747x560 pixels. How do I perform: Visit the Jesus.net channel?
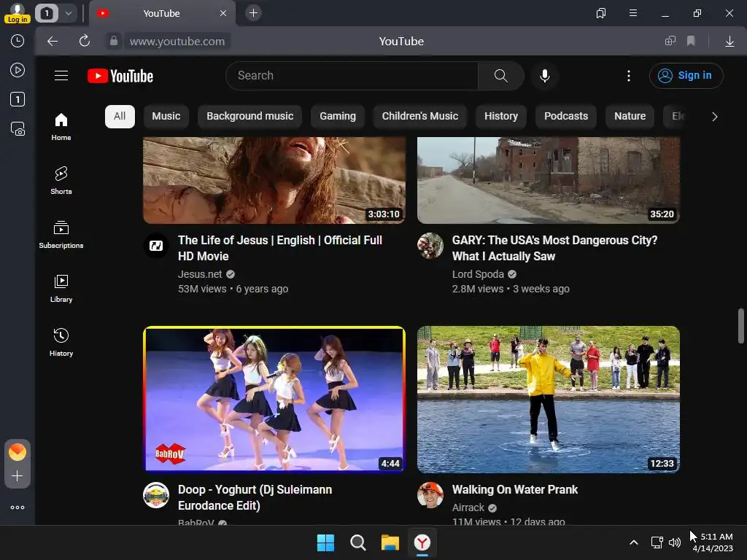200,274
